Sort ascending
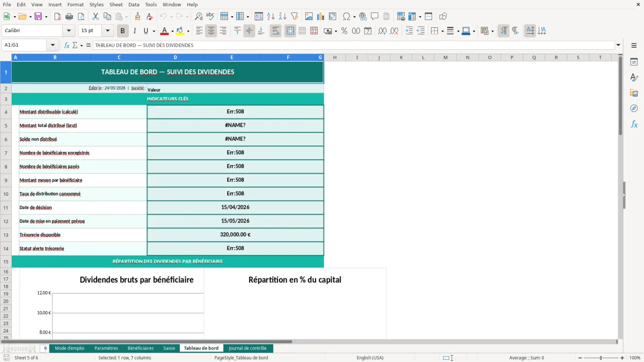 tap(271, 17)
